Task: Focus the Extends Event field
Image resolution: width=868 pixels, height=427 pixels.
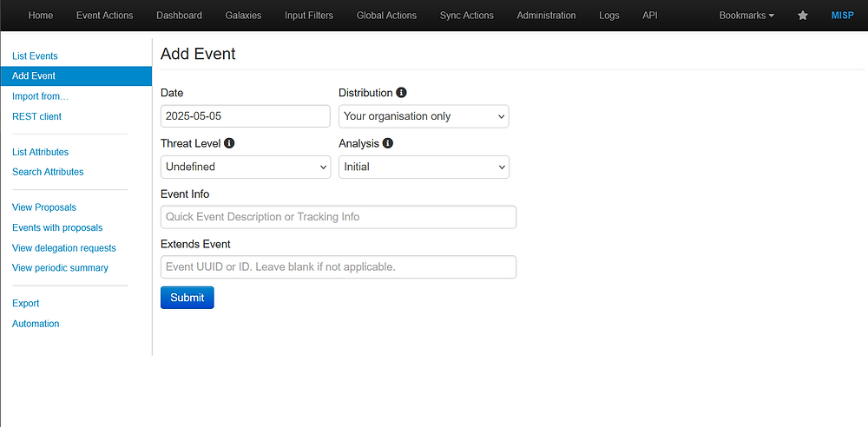Action: [x=339, y=267]
